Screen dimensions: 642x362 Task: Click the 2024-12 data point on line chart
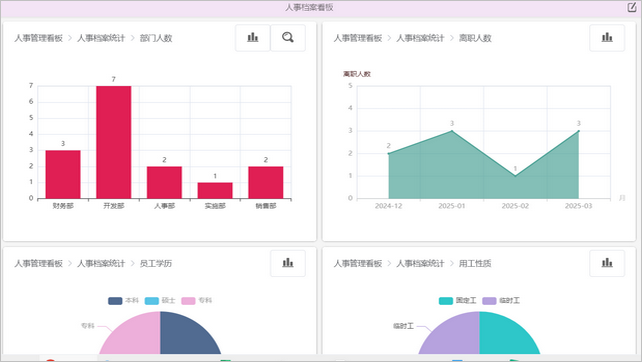(x=389, y=154)
